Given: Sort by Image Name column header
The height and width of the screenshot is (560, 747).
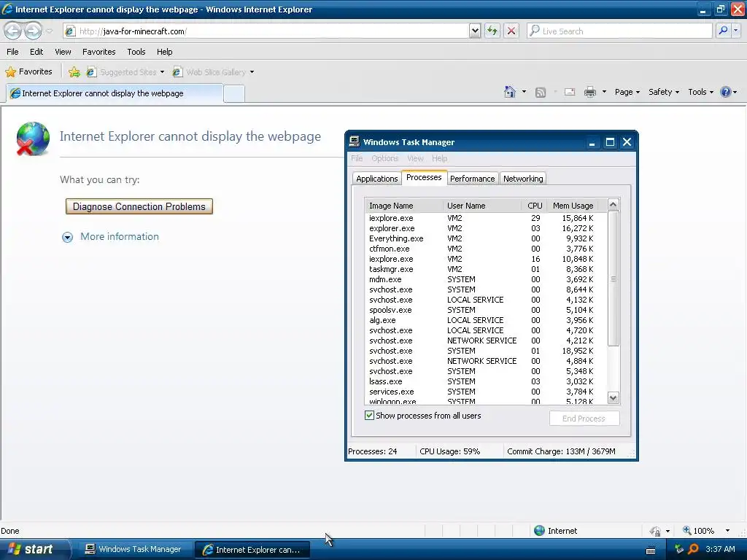Looking at the screenshot, I should click(404, 206).
